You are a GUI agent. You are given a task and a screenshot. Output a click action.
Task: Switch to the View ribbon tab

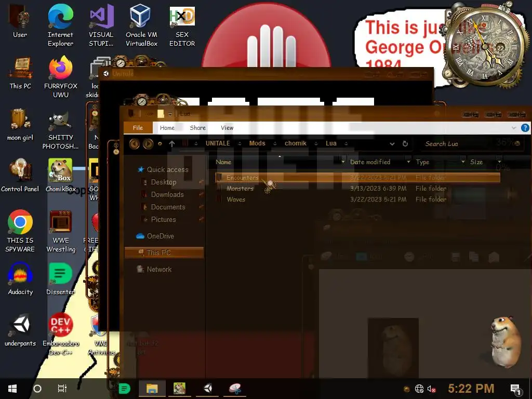[227, 128]
